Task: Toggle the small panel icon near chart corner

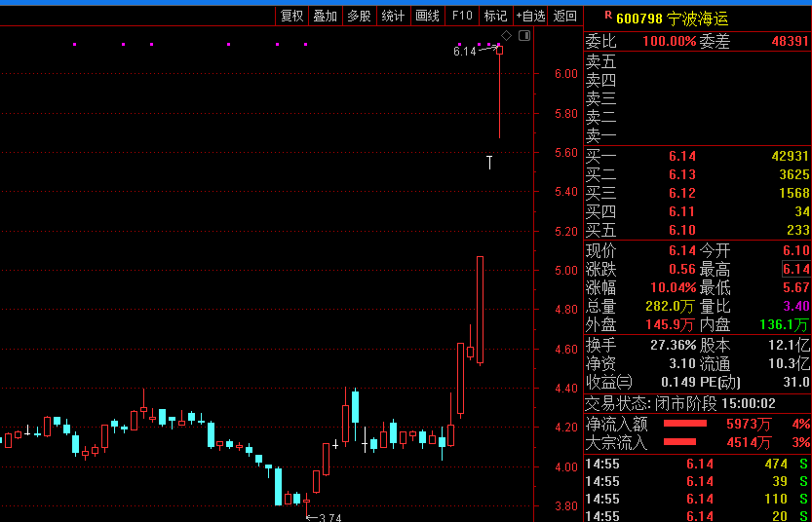Action: click(x=524, y=36)
